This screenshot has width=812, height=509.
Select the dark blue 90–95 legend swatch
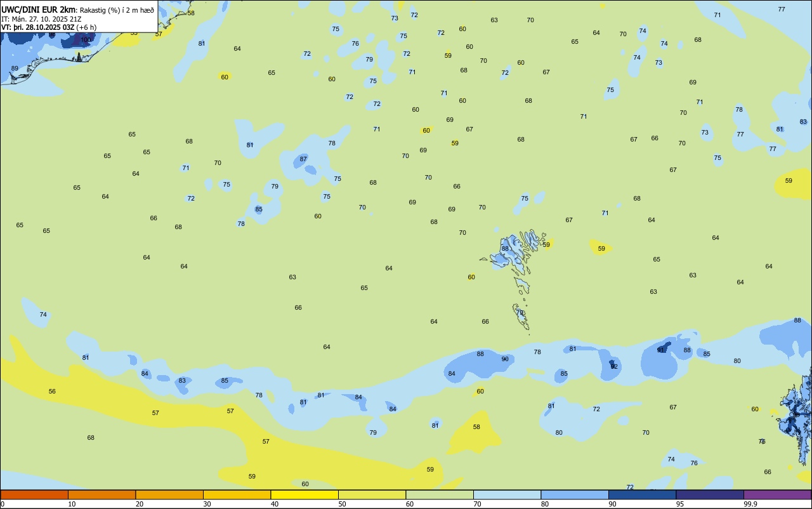[642, 494]
